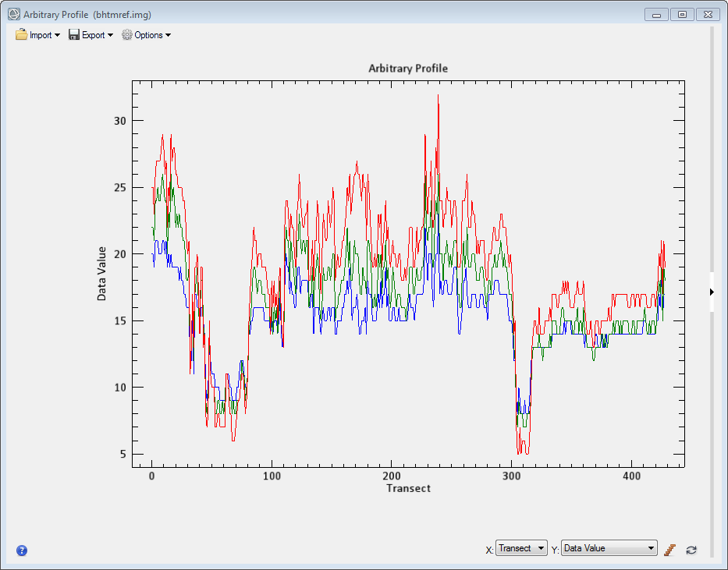Click the Options gear icon
The height and width of the screenshot is (570, 728).
127,35
